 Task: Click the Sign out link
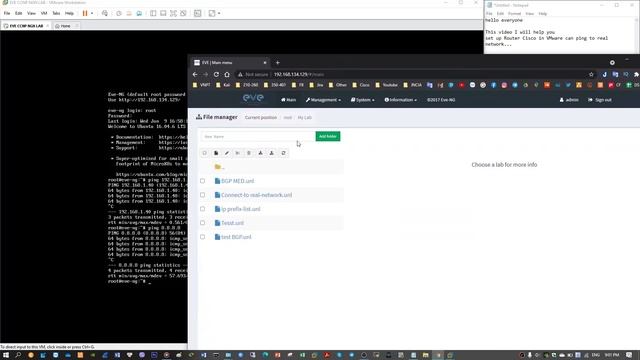tap(600, 100)
